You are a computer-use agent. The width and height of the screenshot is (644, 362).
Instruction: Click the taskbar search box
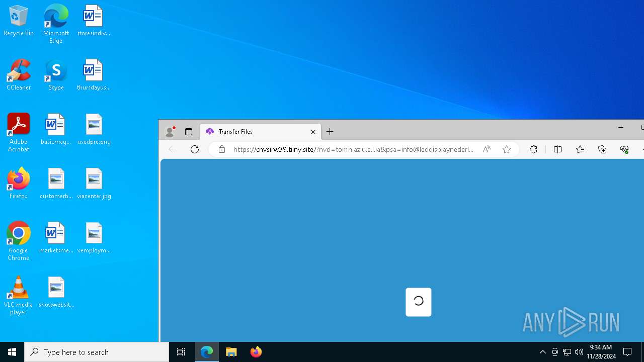[97, 352]
